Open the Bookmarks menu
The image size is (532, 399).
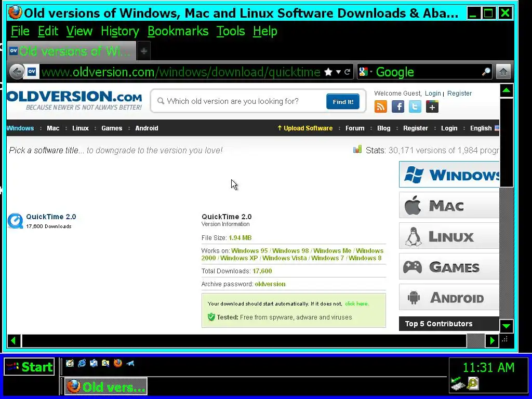[178, 31]
